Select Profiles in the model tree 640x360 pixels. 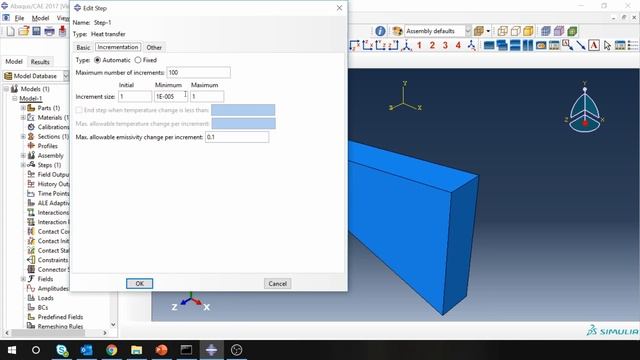click(x=47, y=146)
